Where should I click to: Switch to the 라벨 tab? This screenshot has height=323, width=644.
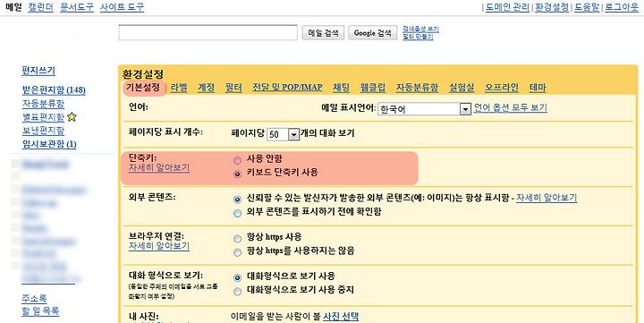coord(179,88)
